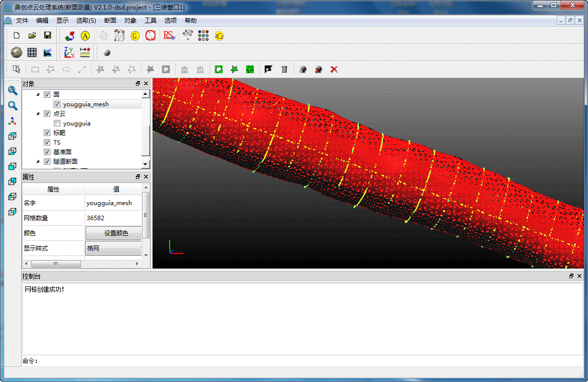The width and height of the screenshot is (588, 382).
Task: Uncheck the yougguia_mesh checkbox
Action: (x=57, y=104)
